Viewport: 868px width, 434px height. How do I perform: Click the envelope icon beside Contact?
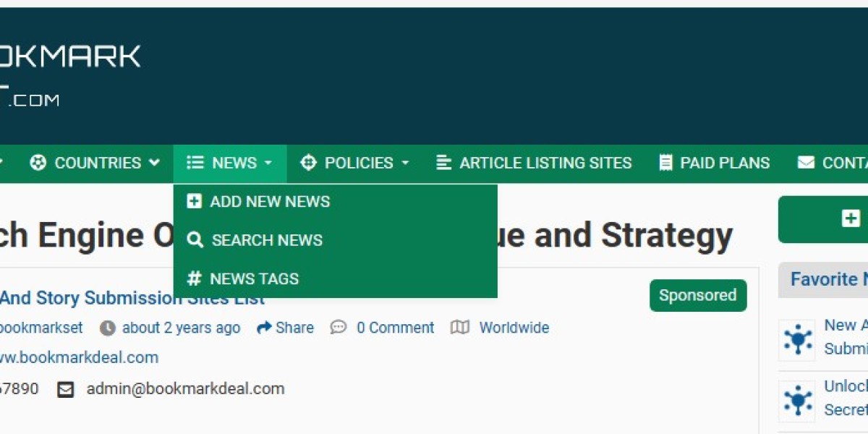pyautogui.click(x=806, y=163)
